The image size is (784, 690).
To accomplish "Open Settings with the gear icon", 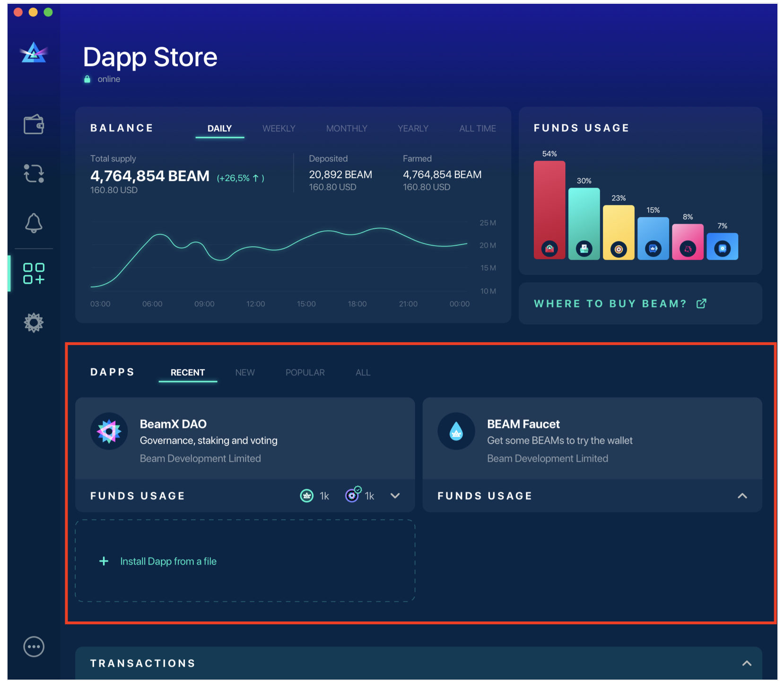I will [33, 322].
